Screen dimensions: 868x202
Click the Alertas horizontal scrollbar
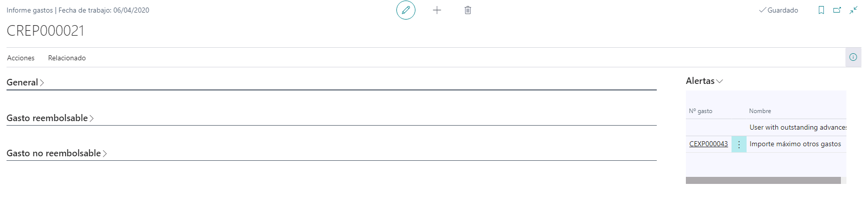(x=763, y=180)
